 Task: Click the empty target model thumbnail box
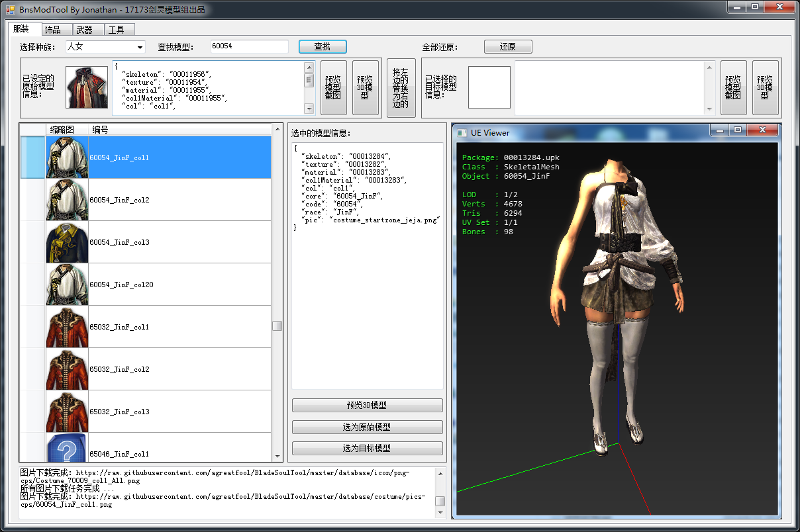click(x=489, y=87)
